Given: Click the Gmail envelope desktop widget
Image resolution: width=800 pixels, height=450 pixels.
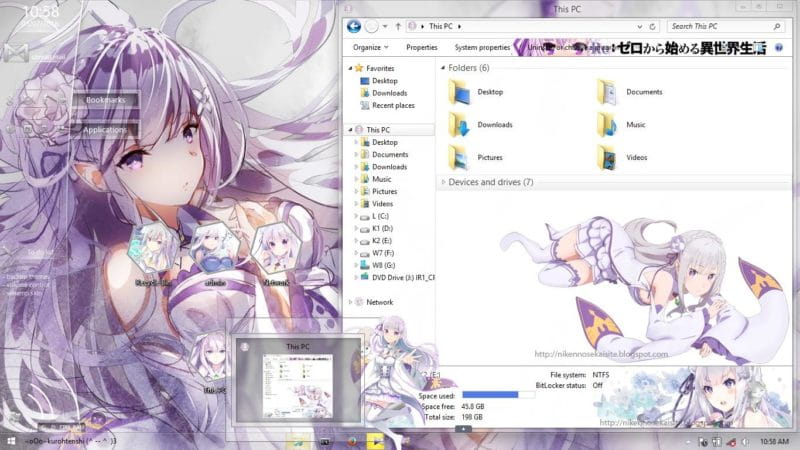Looking at the screenshot, I should [x=15, y=53].
